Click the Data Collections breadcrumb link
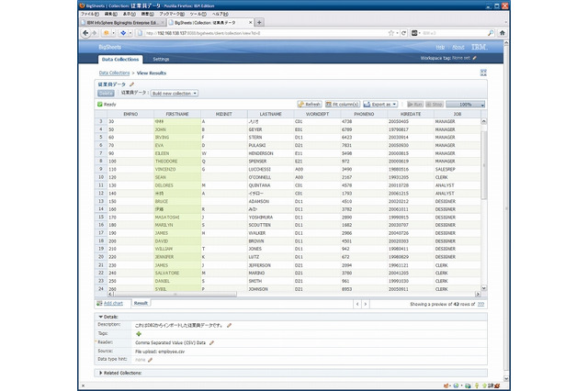The image size is (588, 391). pos(114,73)
